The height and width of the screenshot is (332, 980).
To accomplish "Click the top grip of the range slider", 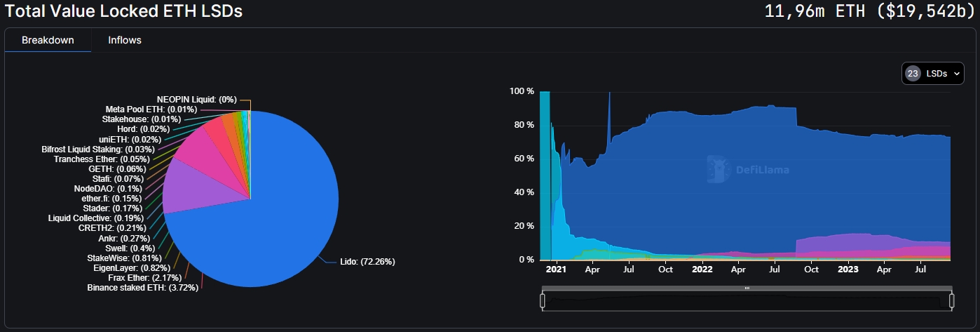I will [x=747, y=288].
